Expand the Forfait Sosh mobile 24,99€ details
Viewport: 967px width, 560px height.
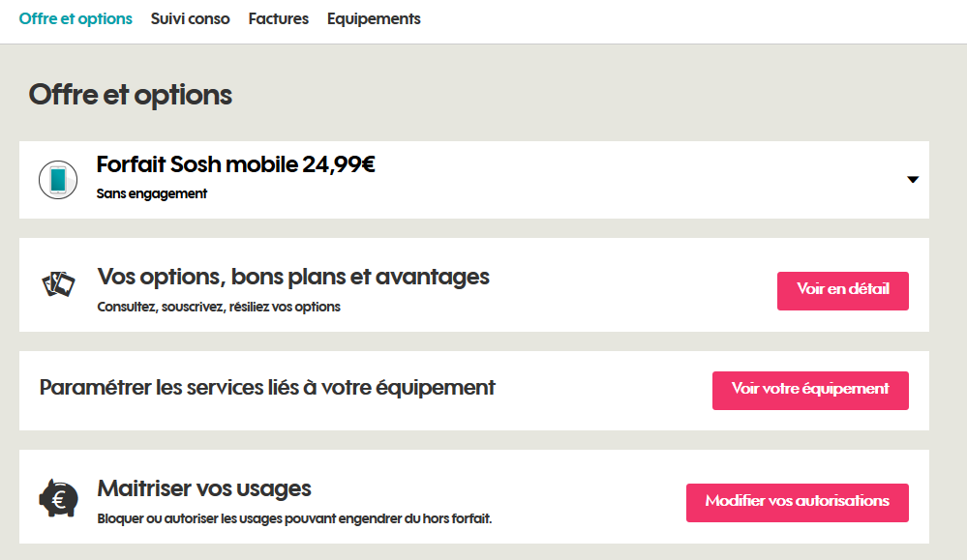(x=911, y=179)
